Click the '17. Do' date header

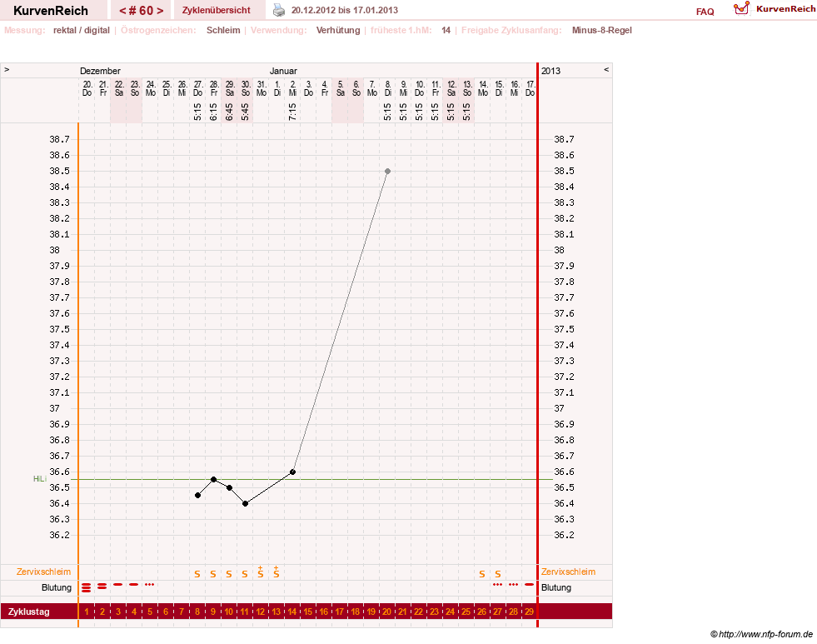[530, 88]
